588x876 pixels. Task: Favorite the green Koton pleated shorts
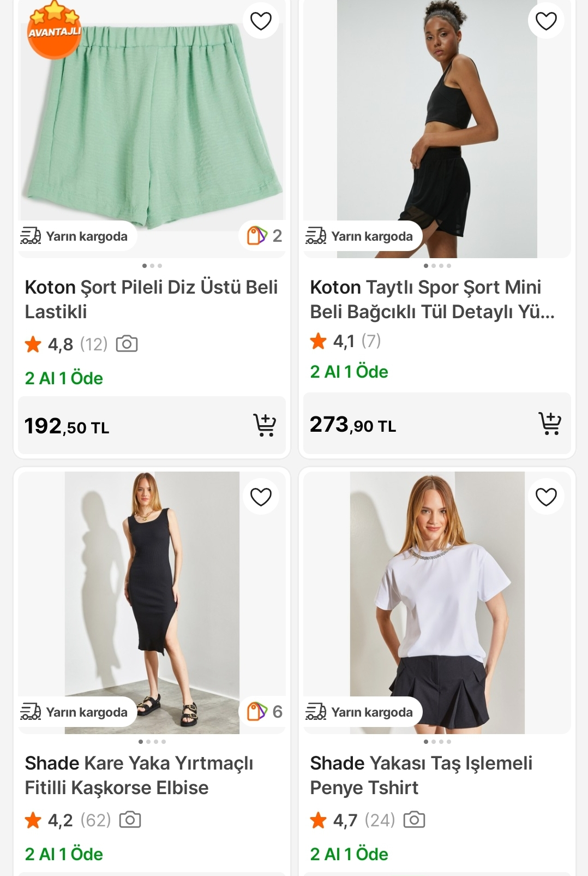point(261,21)
